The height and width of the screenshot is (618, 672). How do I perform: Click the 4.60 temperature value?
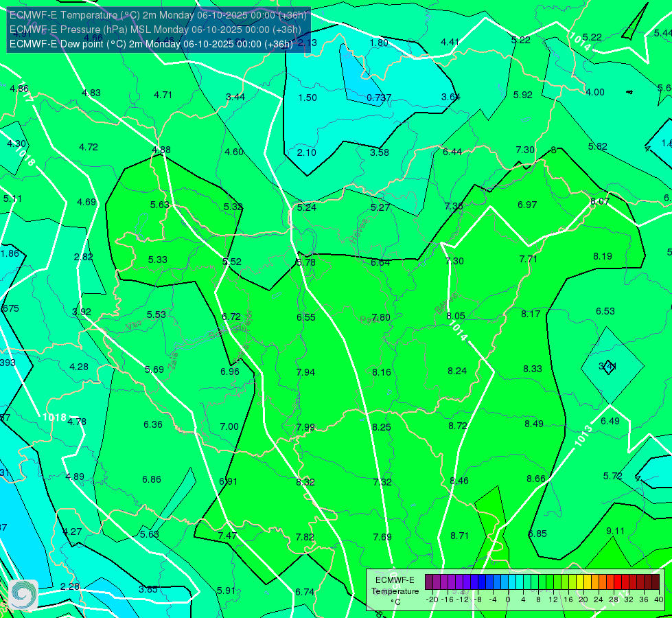234,152
